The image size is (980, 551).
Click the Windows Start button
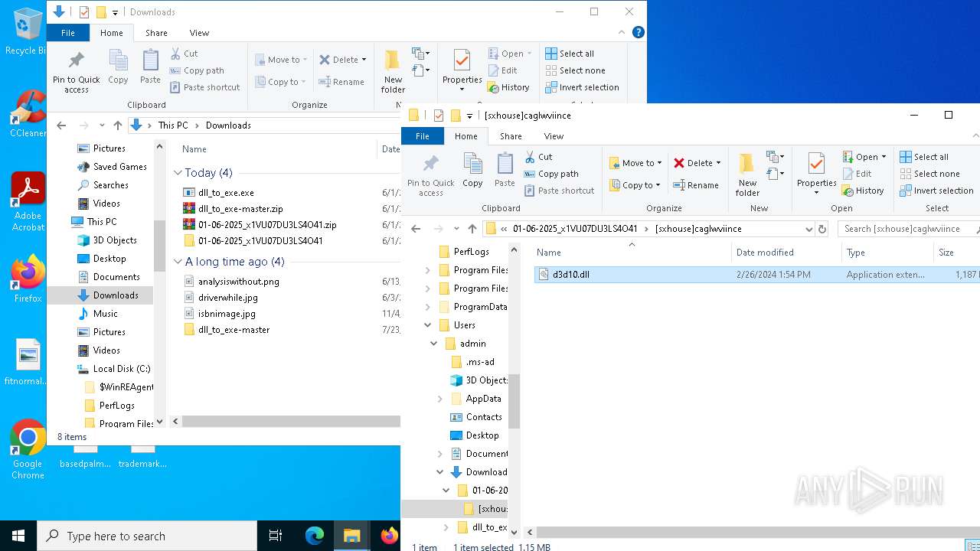[18, 536]
